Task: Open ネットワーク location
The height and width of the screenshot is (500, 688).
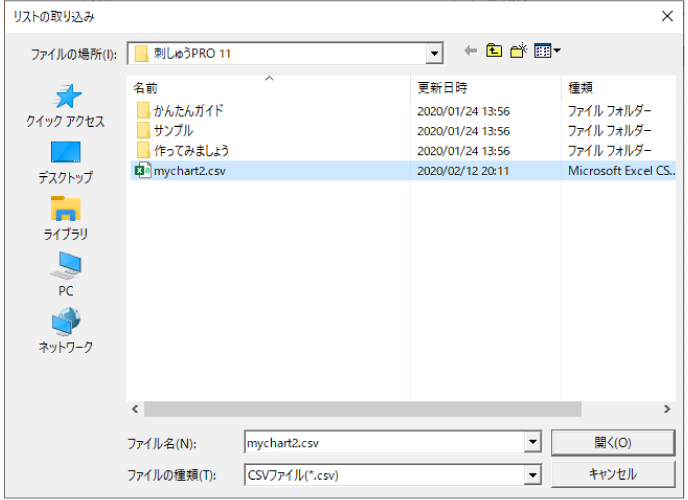Action: coord(65,330)
